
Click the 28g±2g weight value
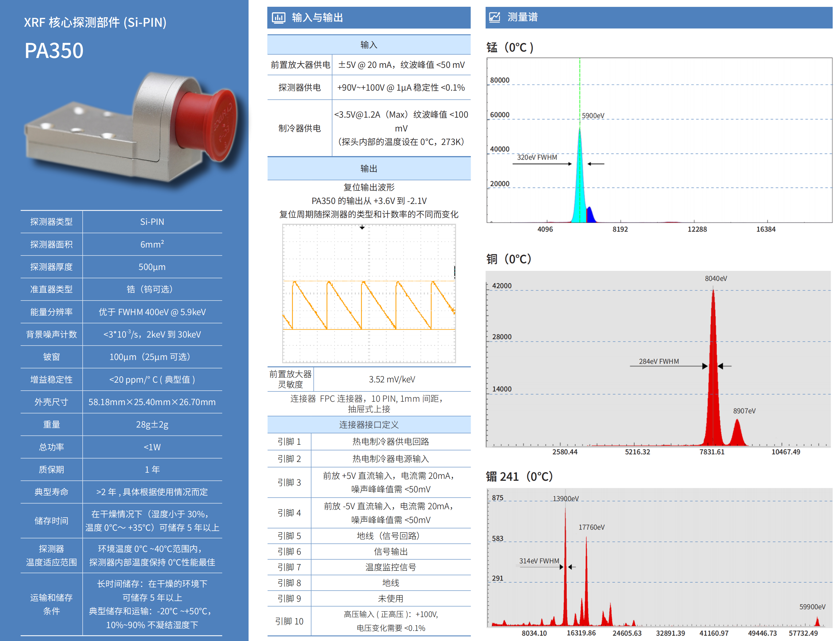pyautogui.click(x=152, y=424)
